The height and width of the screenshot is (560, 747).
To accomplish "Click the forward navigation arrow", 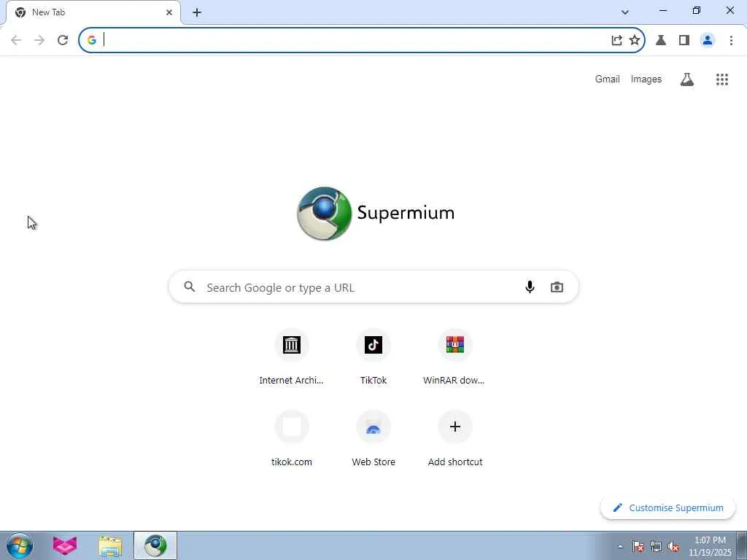I will tap(39, 40).
